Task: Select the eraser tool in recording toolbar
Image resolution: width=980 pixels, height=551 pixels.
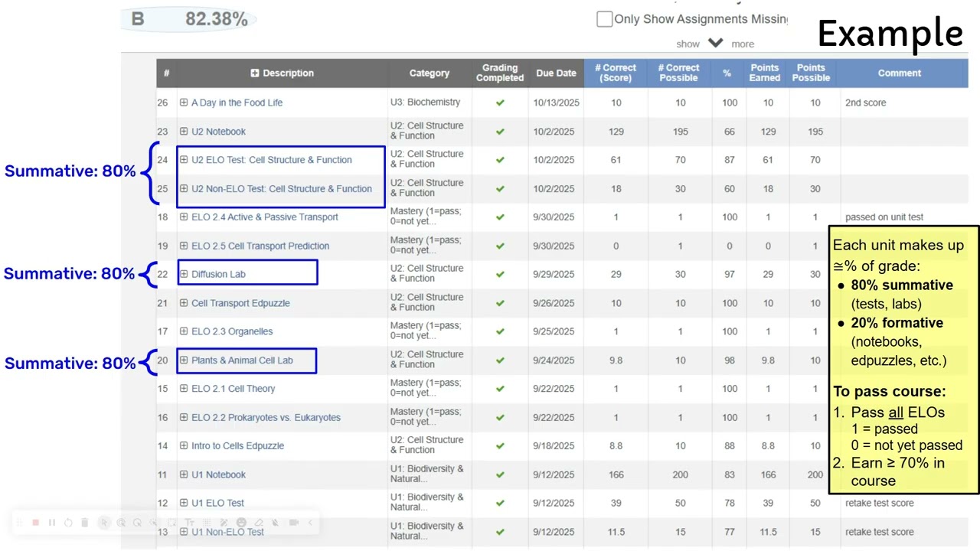Action: tap(258, 523)
